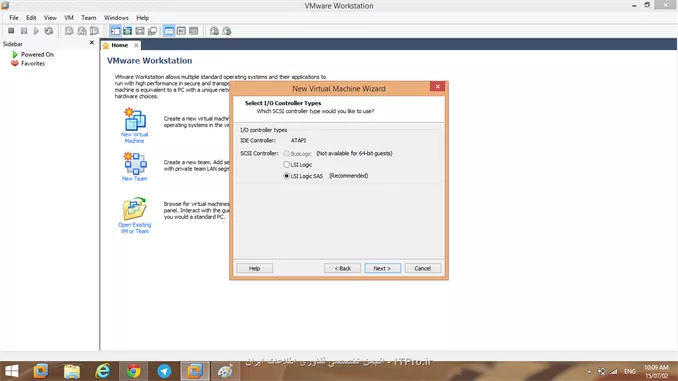This screenshot has width=678, height=381.
Task: Close the wizard with the red X
Action: click(438, 86)
